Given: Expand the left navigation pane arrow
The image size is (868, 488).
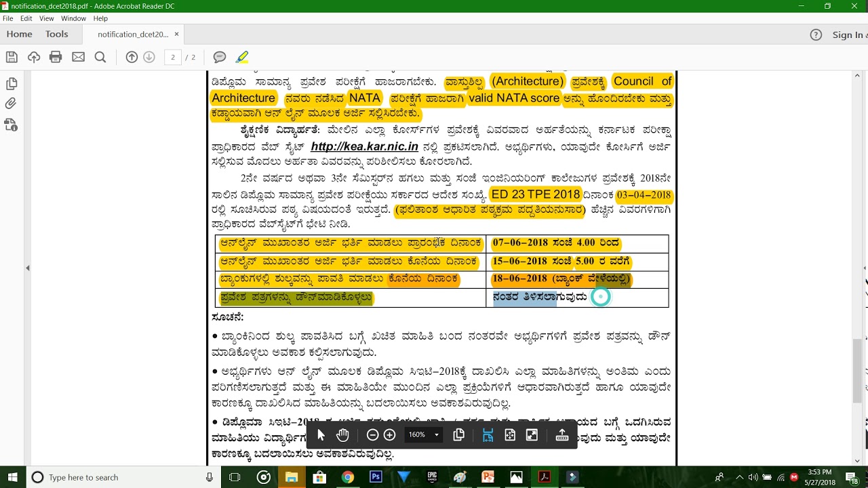Looking at the screenshot, I should click(x=27, y=268).
